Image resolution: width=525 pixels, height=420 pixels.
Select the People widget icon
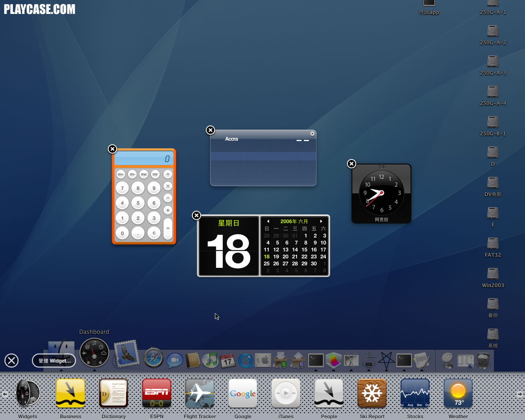point(329,393)
